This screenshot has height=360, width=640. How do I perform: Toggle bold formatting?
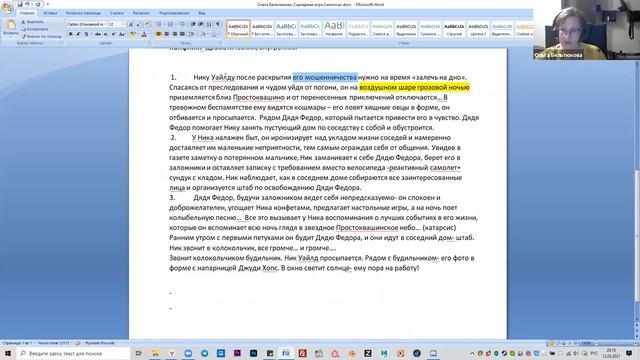70,34
